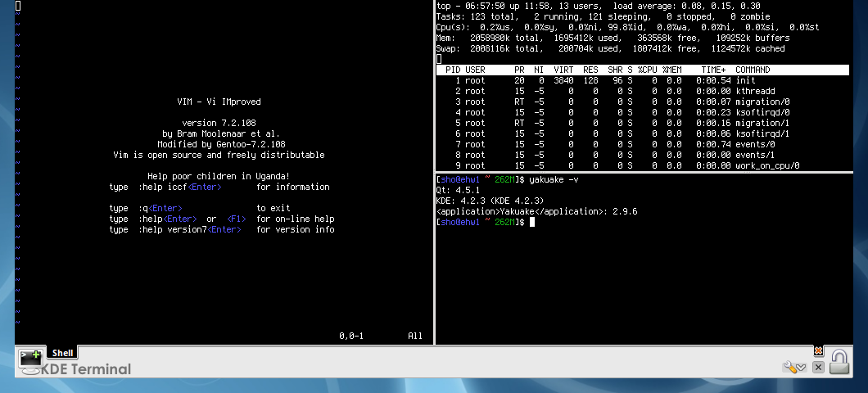Click 'Modified by Gentoo-7.2.108' line

221,144
